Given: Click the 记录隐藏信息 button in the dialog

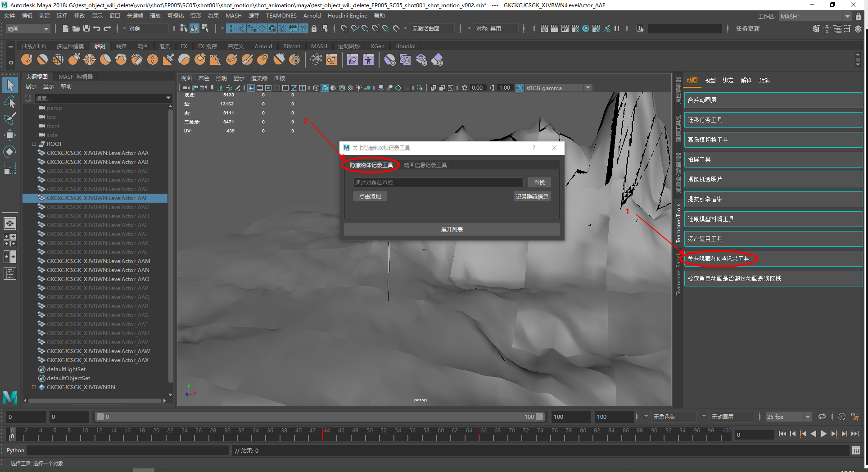Looking at the screenshot, I should pos(532,197).
